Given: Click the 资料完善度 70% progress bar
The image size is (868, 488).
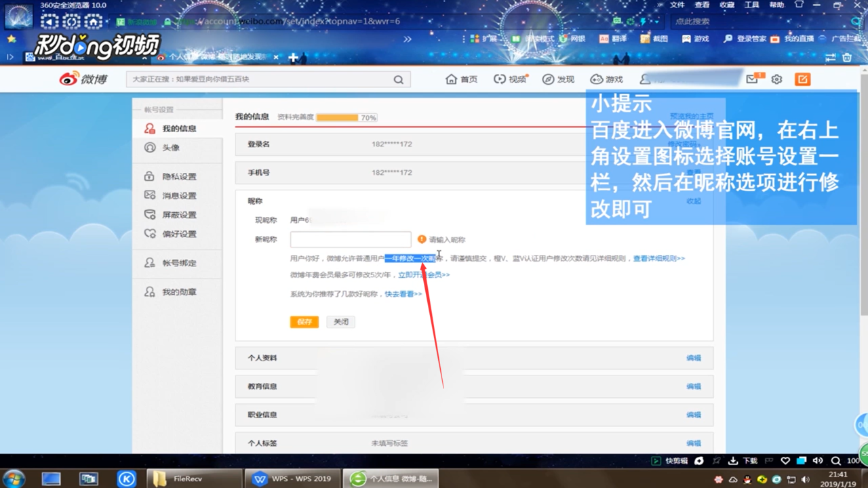Looking at the screenshot, I should pos(347,117).
